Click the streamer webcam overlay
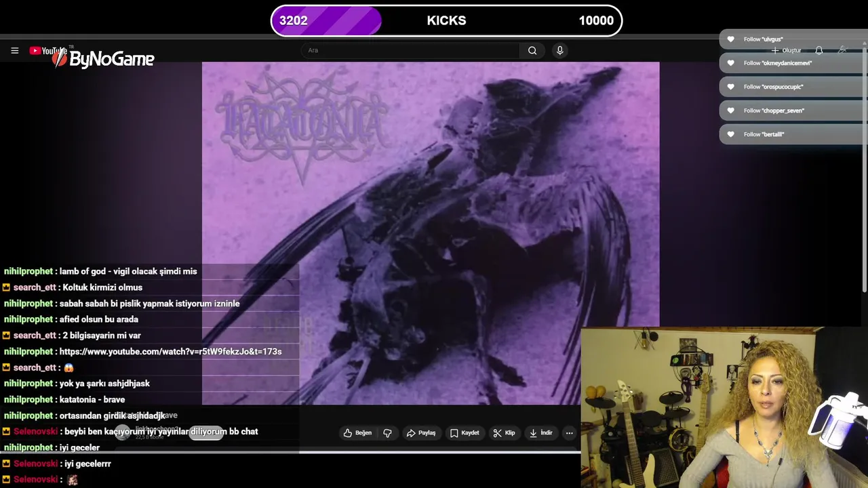The width and height of the screenshot is (868, 488). (724, 408)
